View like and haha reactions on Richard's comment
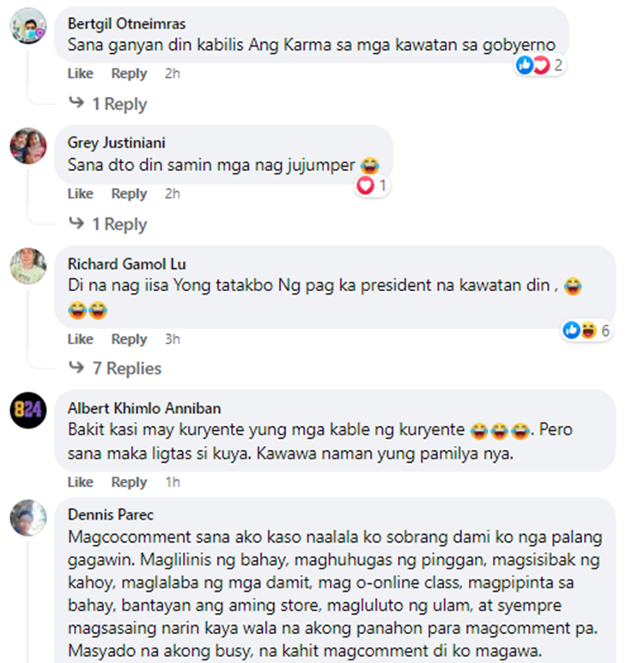The width and height of the screenshot is (644, 663). pos(586,331)
